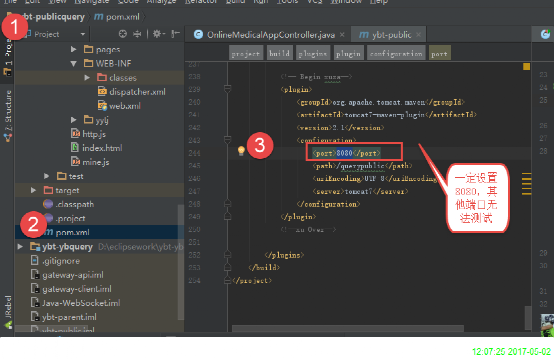Click the tomcat7-maven-plugin artifactId line

pyautogui.click(x=387, y=114)
